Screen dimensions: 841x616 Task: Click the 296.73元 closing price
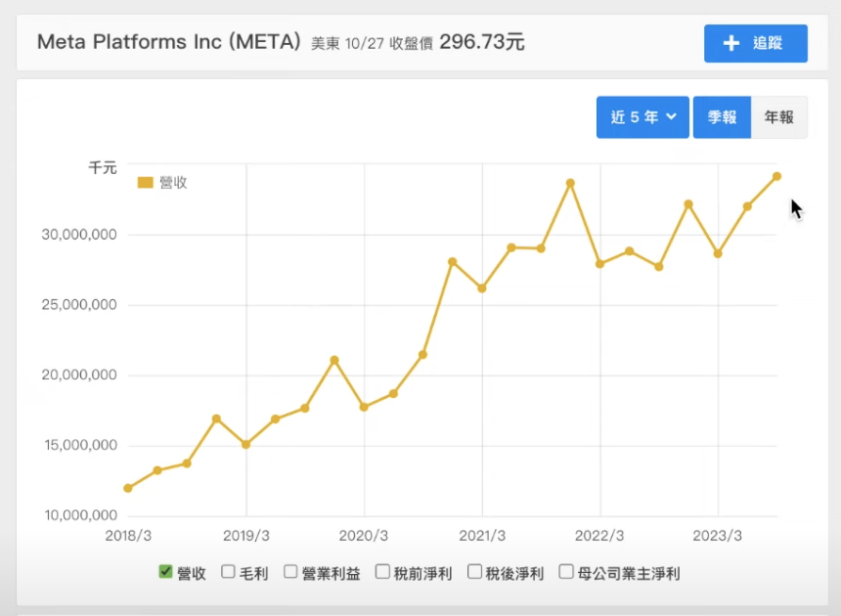482,42
